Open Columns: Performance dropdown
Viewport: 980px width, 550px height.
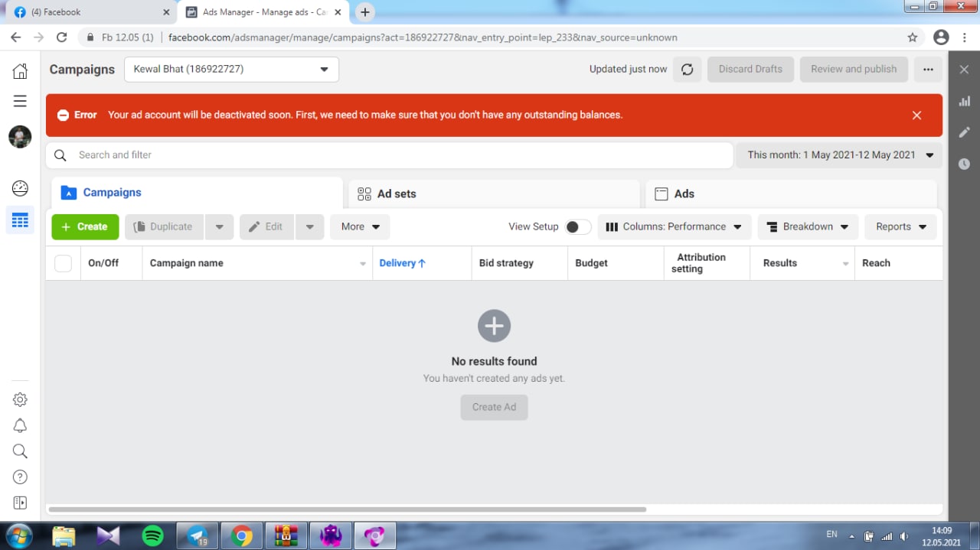[x=674, y=227]
